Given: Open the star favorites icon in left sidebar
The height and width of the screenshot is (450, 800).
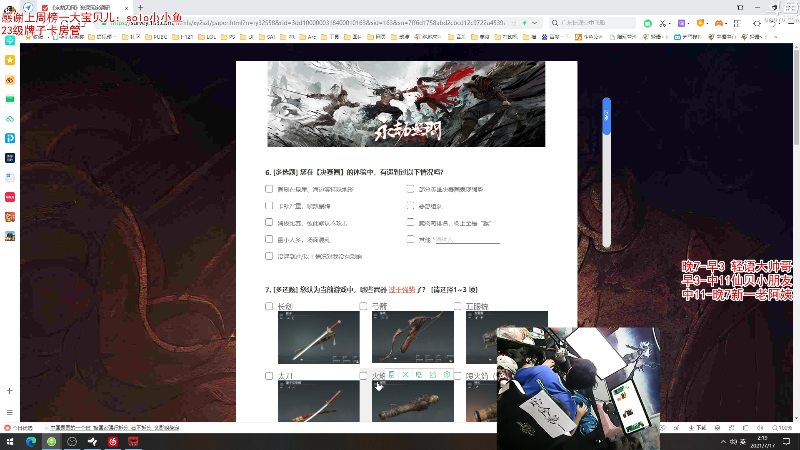Looking at the screenshot, I should (10, 60).
